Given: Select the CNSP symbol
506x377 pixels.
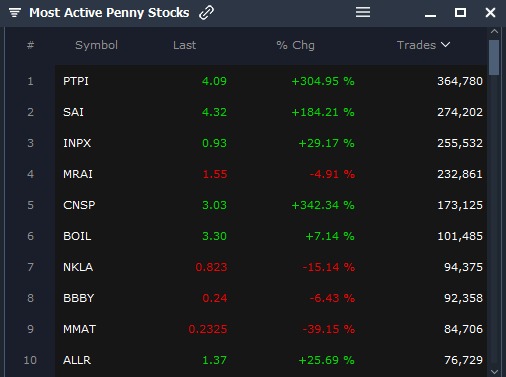Looking at the screenshot, I should tap(79, 205).
